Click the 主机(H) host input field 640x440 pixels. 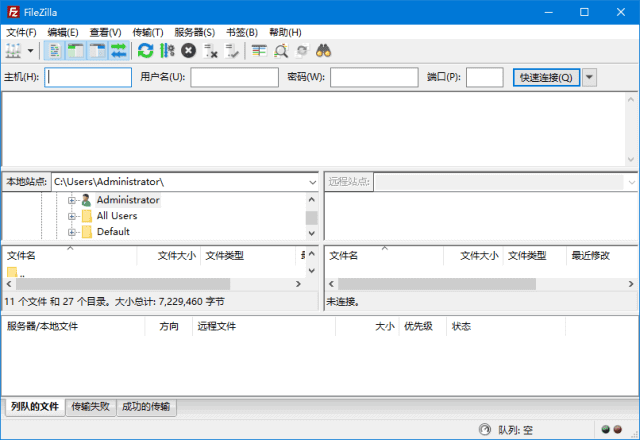coord(88,77)
